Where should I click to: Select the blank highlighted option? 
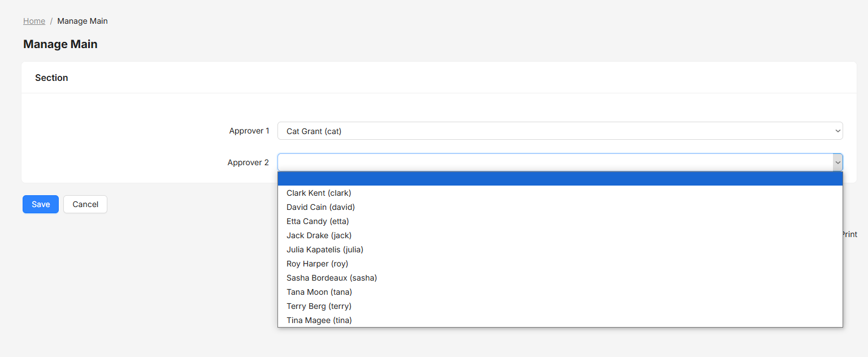click(560, 179)
